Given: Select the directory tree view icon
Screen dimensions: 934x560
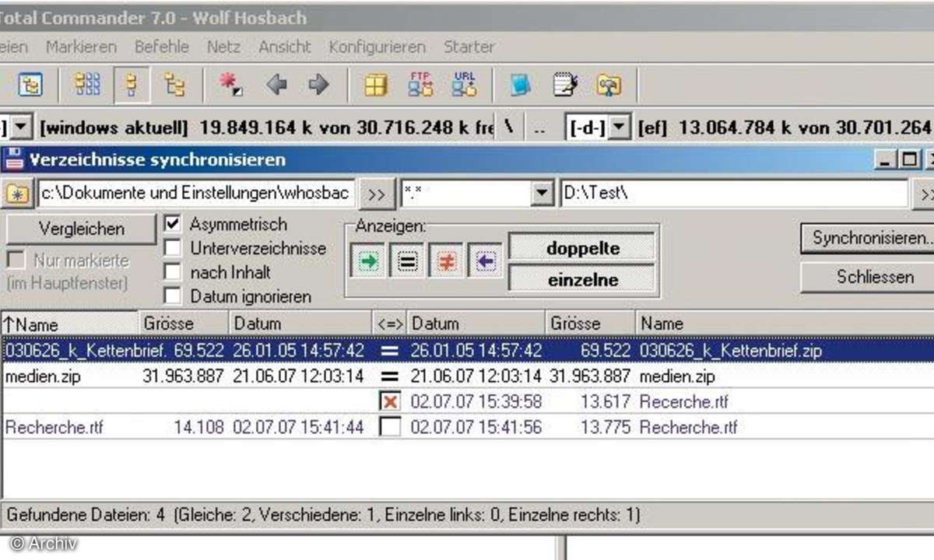Looking at the screenshot, I should [x=174, y=85].
